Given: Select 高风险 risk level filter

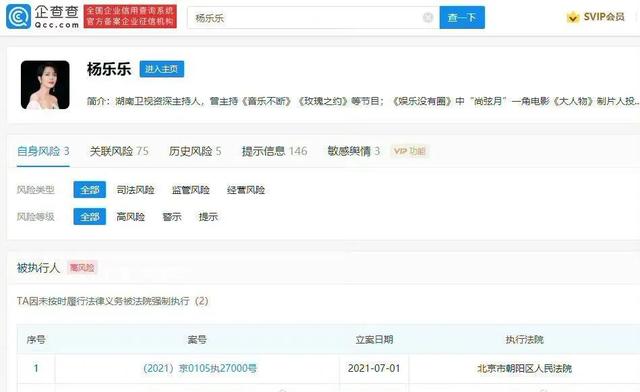Looking at the screenshot, I should point(131,217).
